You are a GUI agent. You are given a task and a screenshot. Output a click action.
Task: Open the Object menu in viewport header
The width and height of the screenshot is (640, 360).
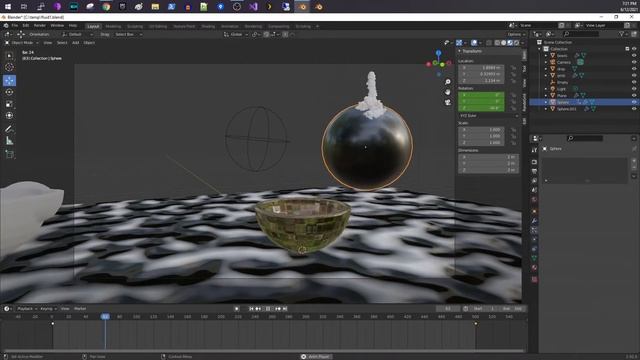[x=89, y=42]
